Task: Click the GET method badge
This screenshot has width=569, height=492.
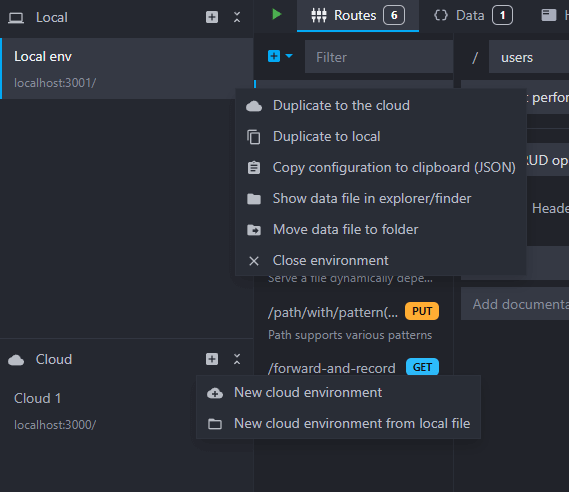Action: click(x=422, y=367)
